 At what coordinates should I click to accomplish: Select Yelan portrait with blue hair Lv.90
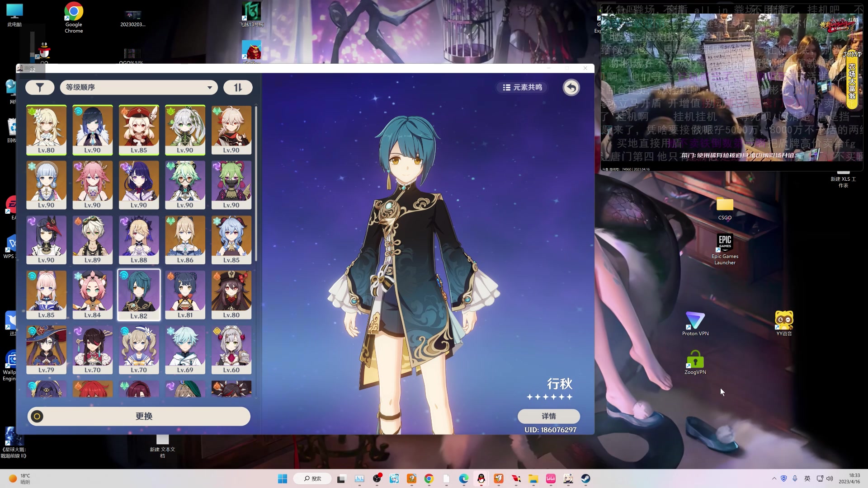[x=92, y=130]
